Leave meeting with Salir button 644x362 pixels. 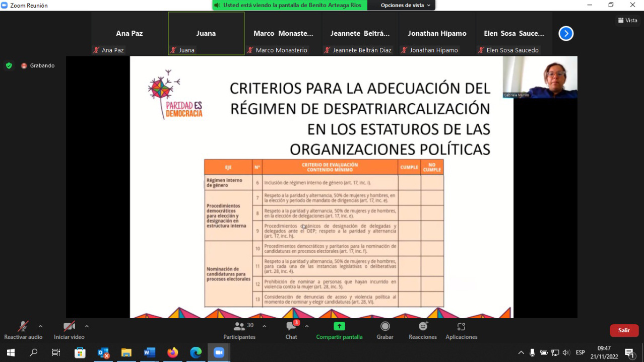tap(624, 330)
